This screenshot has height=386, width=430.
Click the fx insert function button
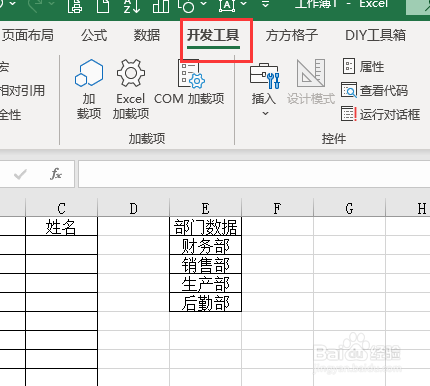(56, 174)
